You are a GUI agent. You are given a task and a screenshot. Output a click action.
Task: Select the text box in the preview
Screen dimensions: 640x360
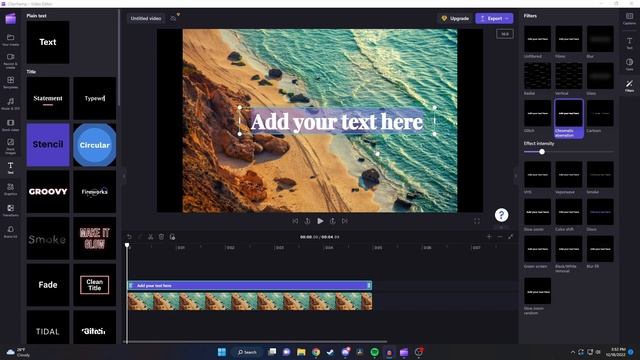click(337, 122)
